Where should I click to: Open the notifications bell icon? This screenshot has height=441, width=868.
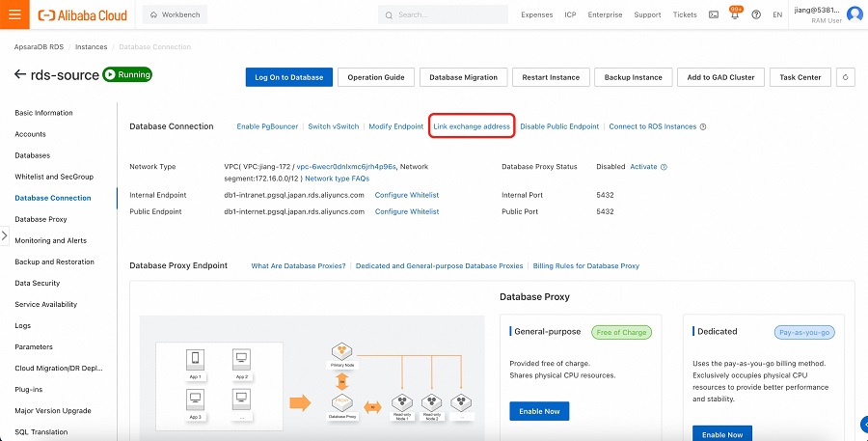coord(734,15)
